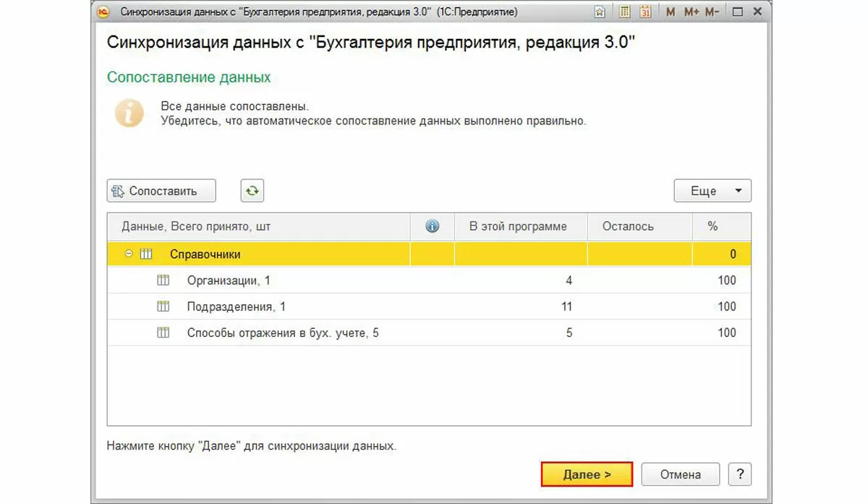
Task: Select the Подразделения, 1 row
Action: click(429, 307)
